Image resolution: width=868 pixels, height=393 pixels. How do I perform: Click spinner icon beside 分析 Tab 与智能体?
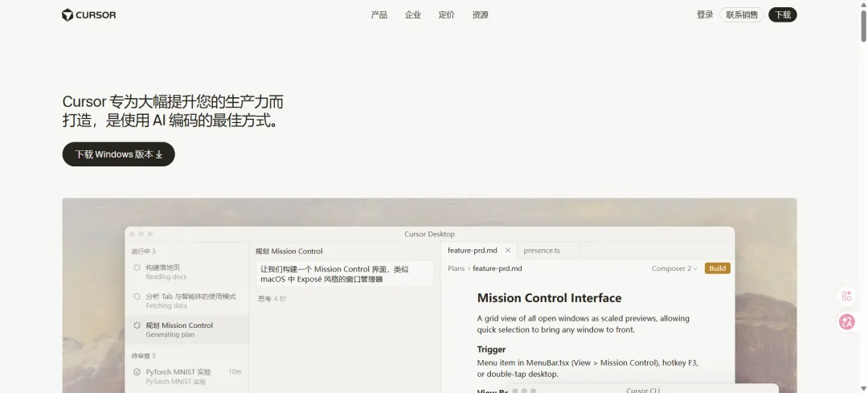tap(137, 296)
